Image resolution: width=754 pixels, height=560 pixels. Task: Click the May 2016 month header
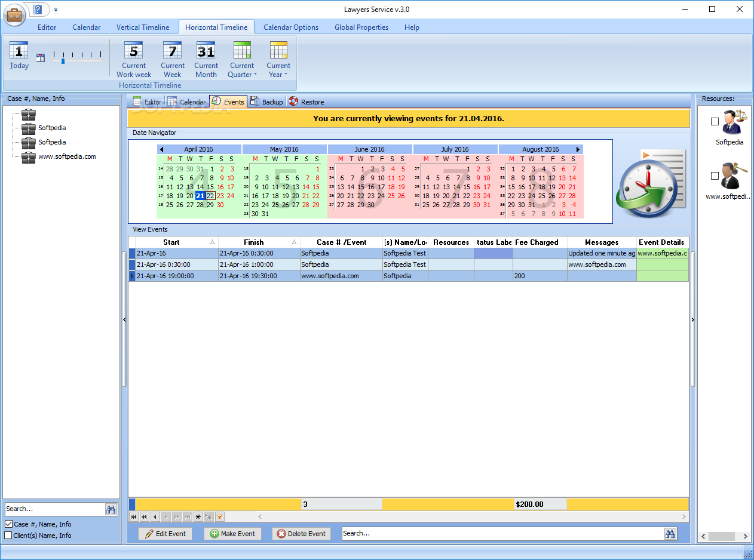(284, 149)
